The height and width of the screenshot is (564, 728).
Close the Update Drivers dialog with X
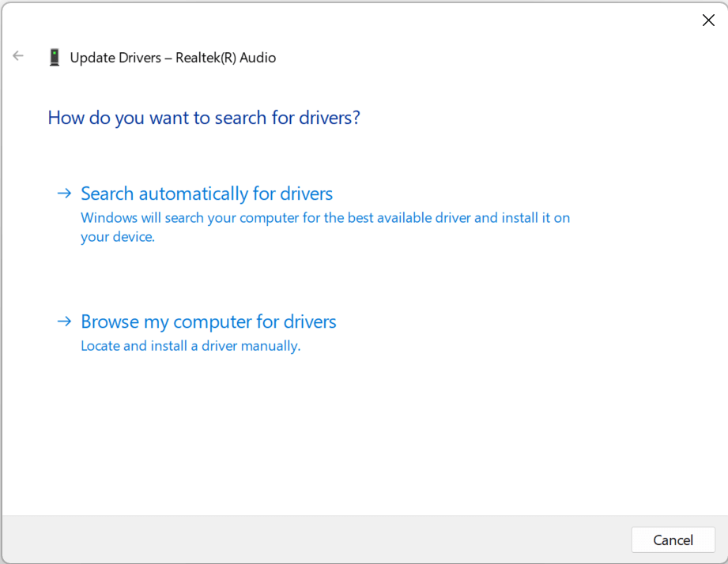[x=708, y=21]
